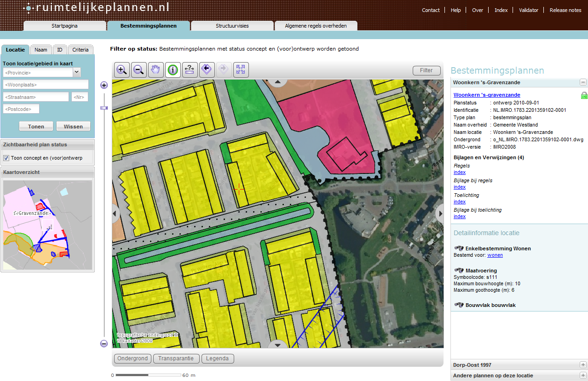The image size is (588, 381).
Task: Collapse the Woonkern 's-Gravenzande panel
Action: [583, 82]
